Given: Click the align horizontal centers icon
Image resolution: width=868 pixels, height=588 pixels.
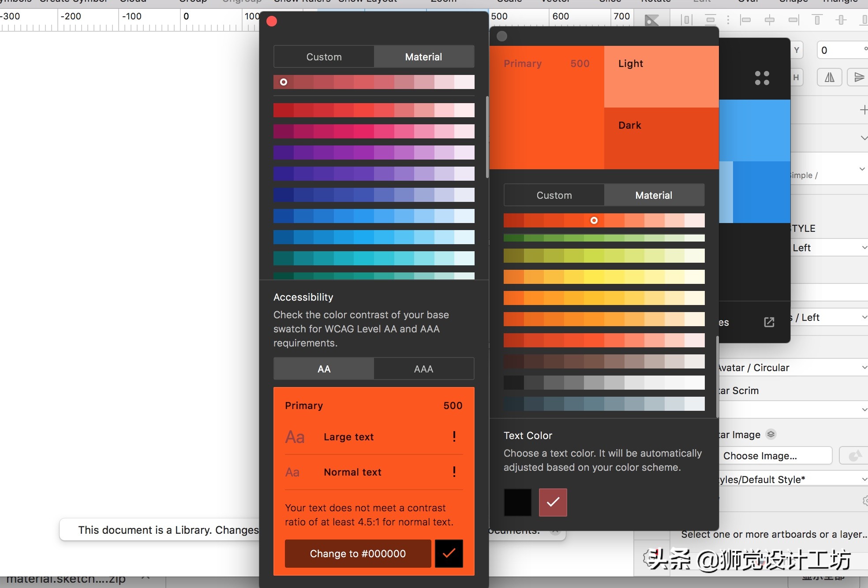Looking at the screenshot, I should point(770,20).
